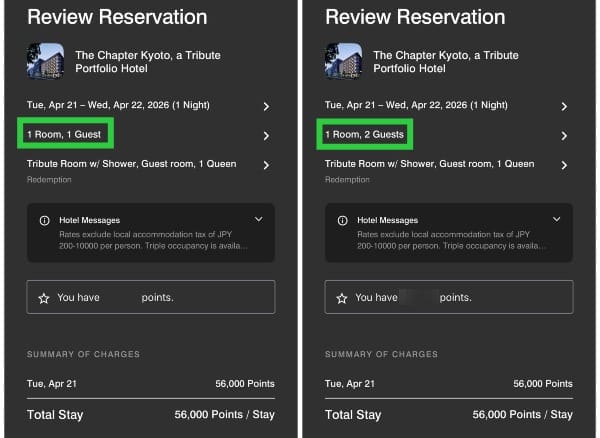Click 'Redemption' label in right panel

coord(347,179)
